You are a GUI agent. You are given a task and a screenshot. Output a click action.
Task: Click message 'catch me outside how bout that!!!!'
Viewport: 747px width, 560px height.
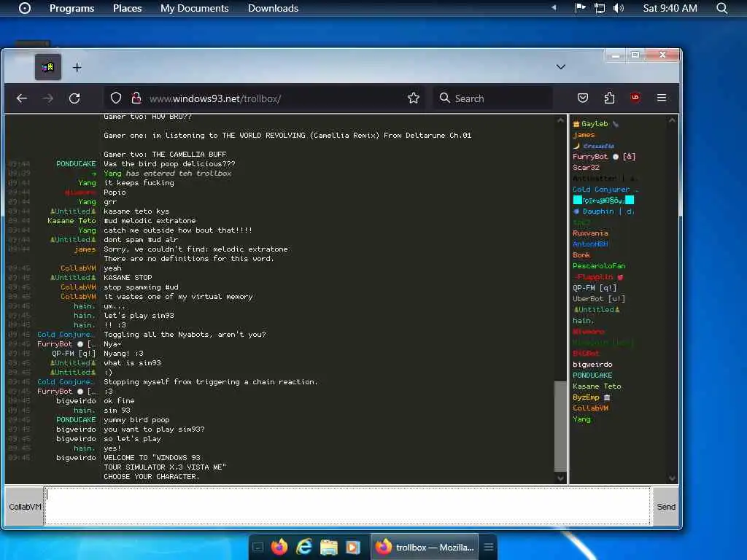(178, 230)
